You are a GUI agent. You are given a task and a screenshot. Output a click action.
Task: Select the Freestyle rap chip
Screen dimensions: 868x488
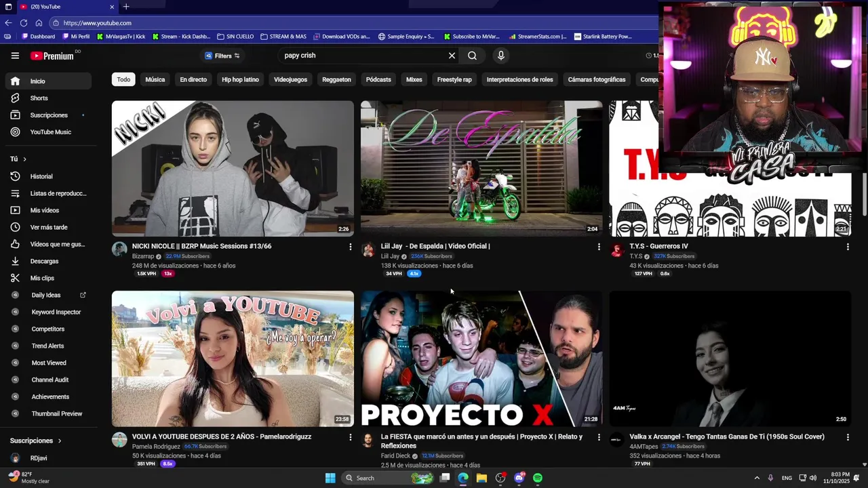click(454, 79)
